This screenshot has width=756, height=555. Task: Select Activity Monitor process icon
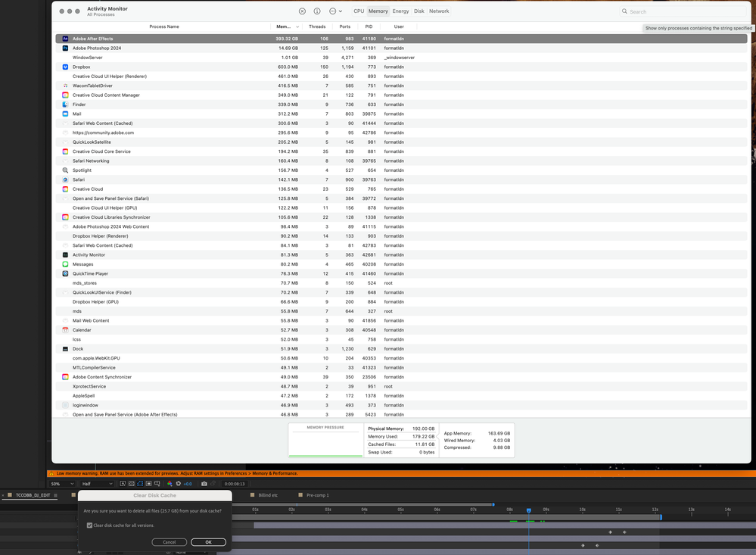click(x=65, y=255)
